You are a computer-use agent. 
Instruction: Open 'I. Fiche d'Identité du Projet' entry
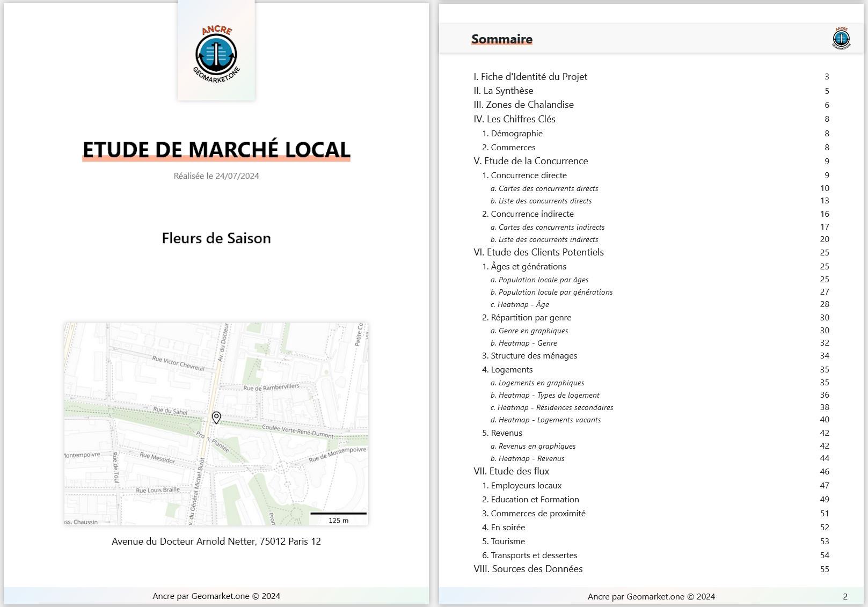[530, 77]
